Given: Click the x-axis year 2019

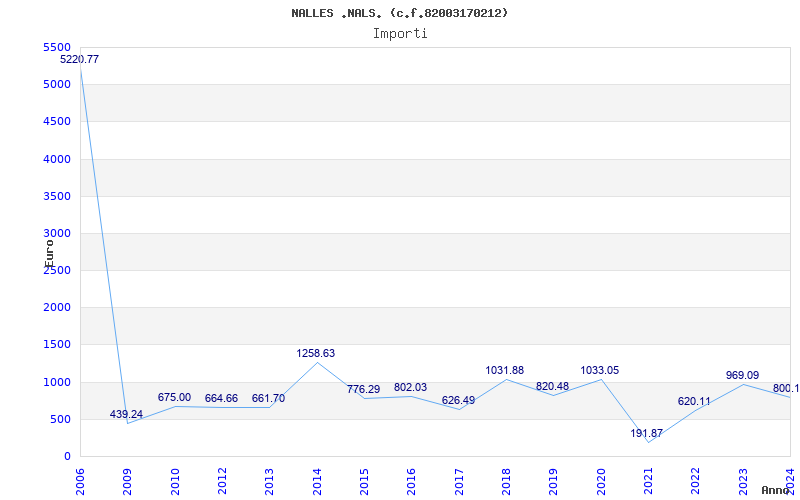Looking at the screenshot, I should [553, 481].
